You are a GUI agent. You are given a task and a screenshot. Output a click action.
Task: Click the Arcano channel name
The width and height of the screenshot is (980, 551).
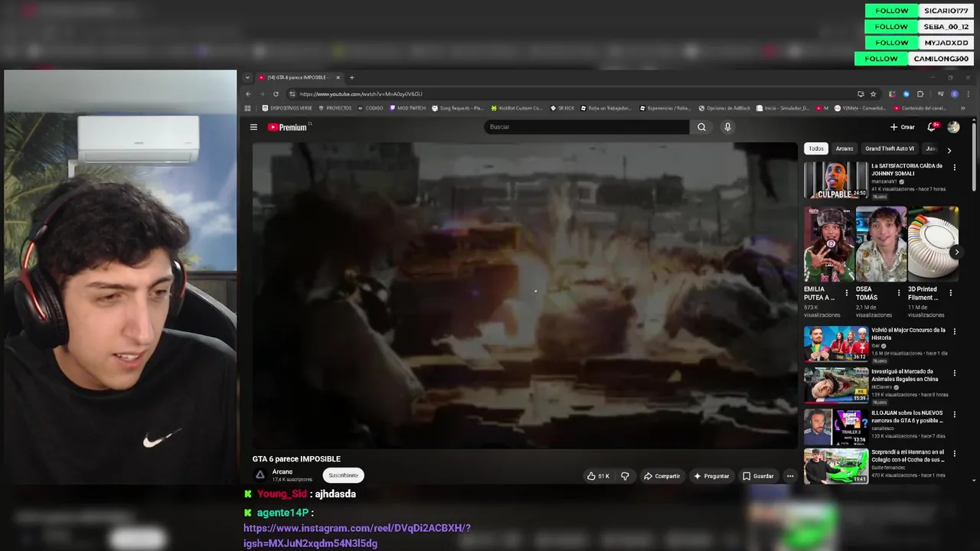pos(283,471)
